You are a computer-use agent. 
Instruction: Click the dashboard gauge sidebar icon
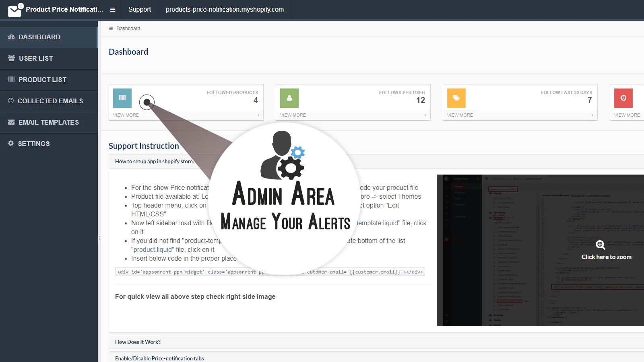(11, 37)
